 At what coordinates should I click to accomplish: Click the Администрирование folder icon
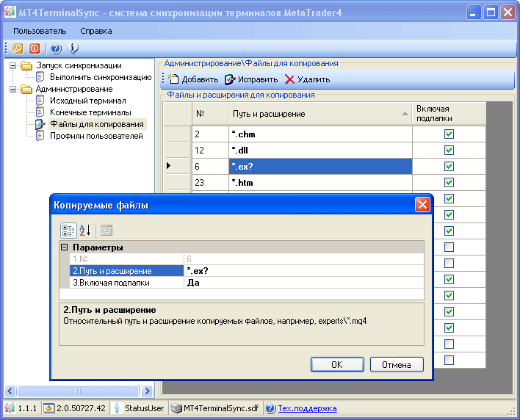coord(26,89)
